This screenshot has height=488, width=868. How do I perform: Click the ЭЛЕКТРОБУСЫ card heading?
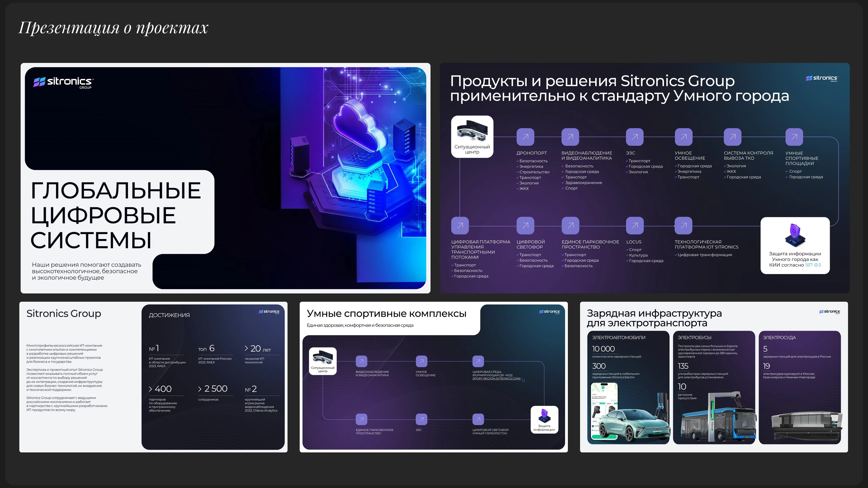[x=694, y=338]
